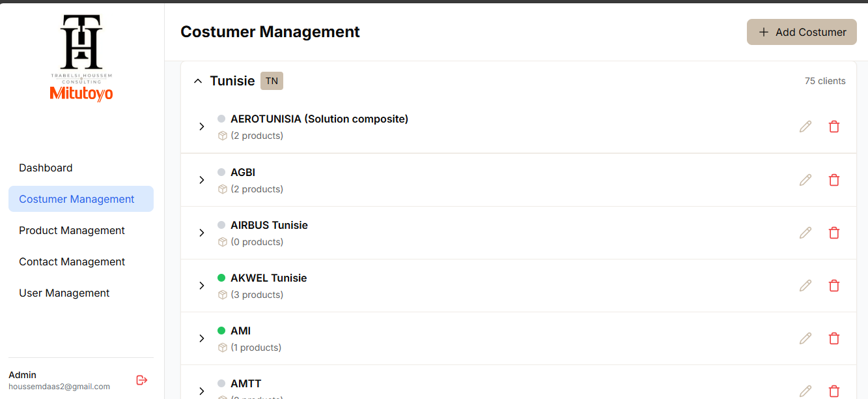Image resolution: width=868 pixels, height=399 pixels.
Task: Click the Mitutoyo logo in sidebar
Action: [81, 95]
